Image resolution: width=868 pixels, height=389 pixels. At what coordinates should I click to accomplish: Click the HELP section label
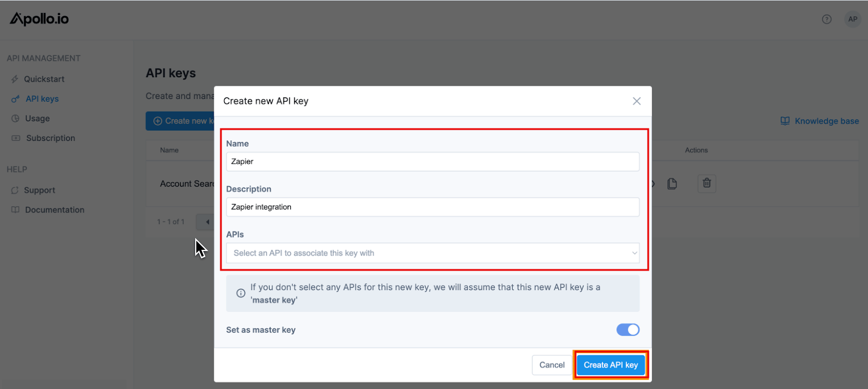coord(17,169)
